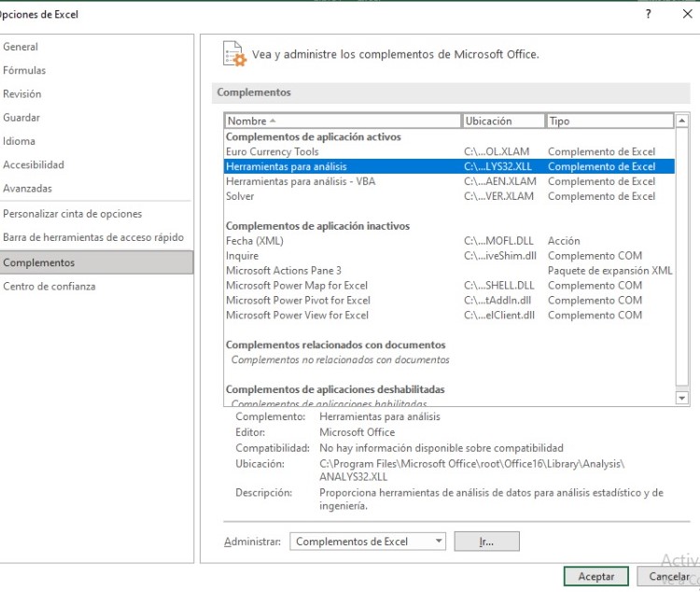Click the add-ins gear document icon
700x592 pixels.
234,53
